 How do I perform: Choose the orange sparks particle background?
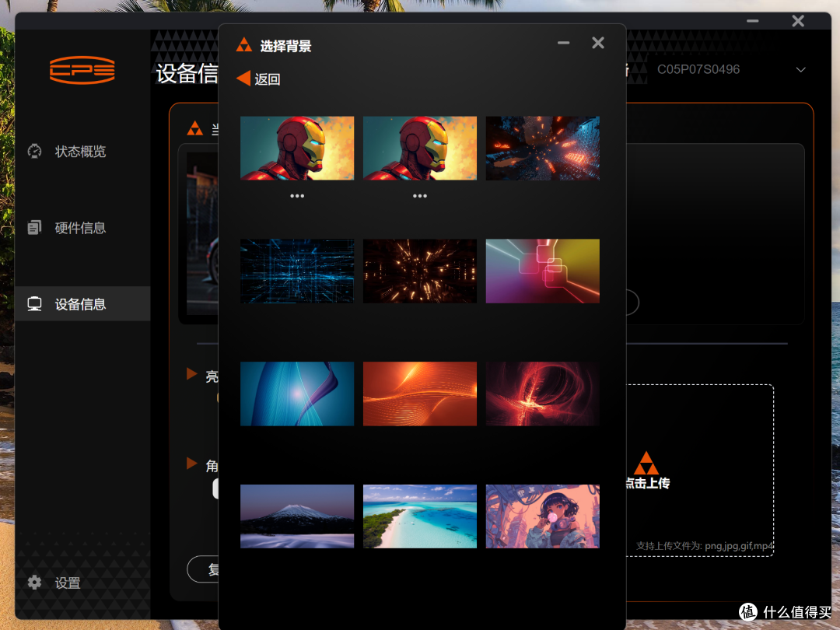coord(419,271)
